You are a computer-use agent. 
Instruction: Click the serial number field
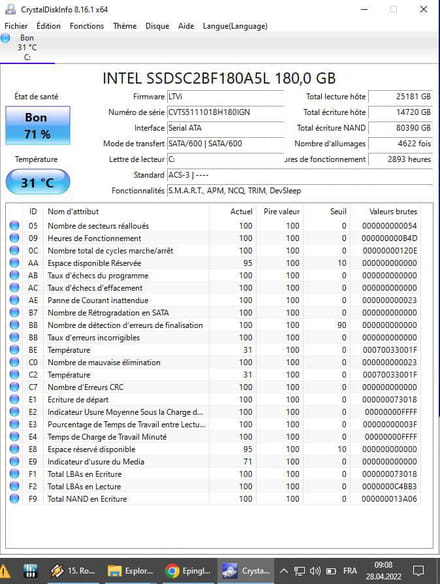[226, 112]
